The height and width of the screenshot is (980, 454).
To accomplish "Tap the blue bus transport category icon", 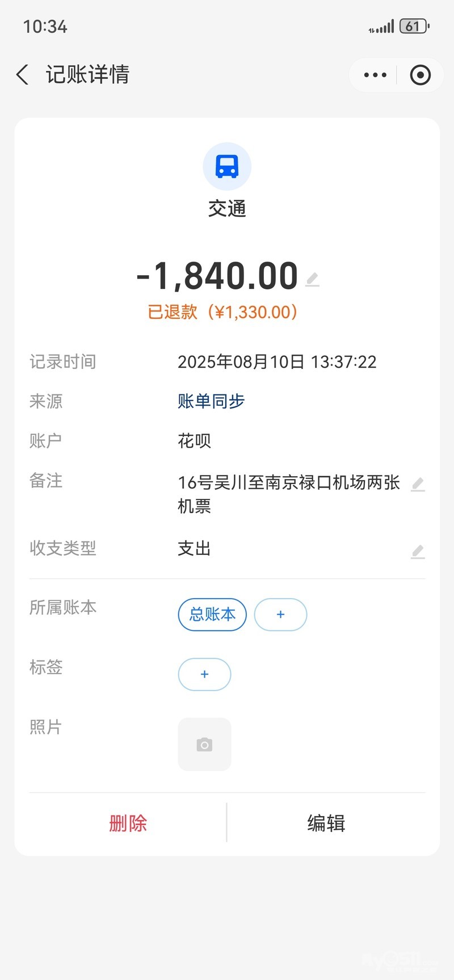I will (227, 166).
